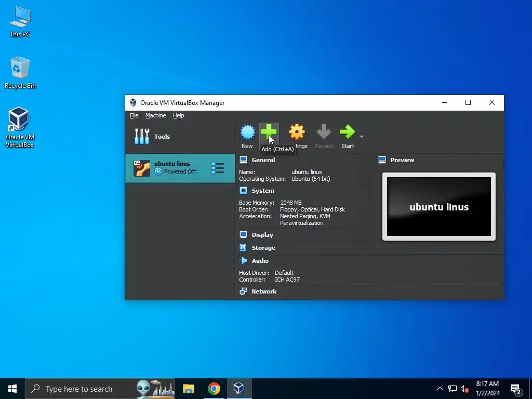Click the ubuntu linus preview thumbnail
Screen dimensions: 532x399
438,207
